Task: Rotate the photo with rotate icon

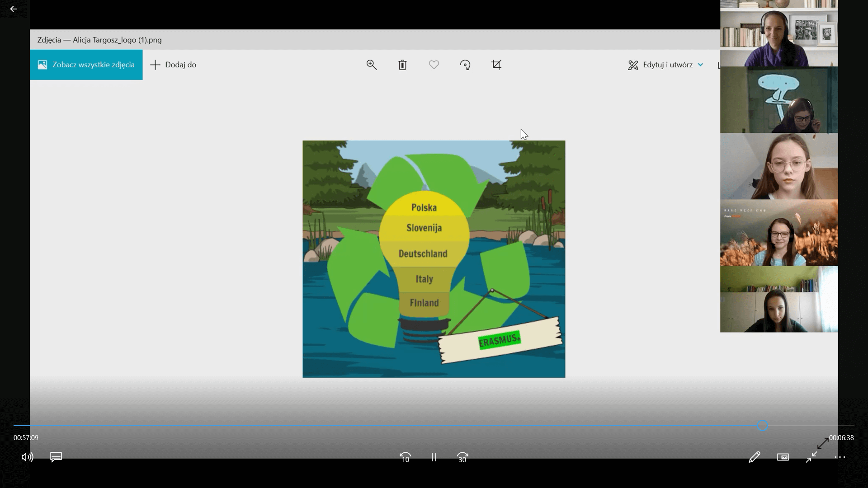Action: (465, 65)
